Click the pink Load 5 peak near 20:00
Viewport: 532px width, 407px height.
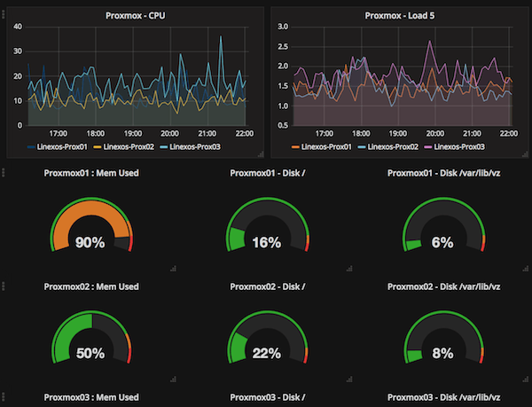click(430, 42)
